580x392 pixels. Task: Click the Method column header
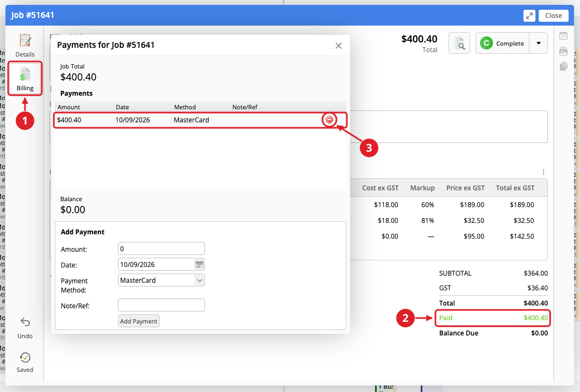185,107
